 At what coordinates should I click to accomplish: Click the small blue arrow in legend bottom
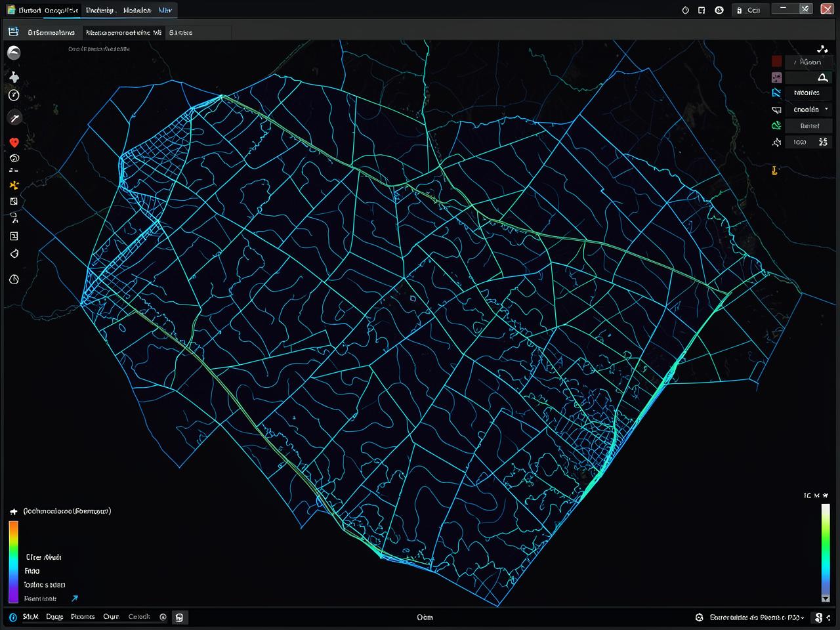pos(75,598)
